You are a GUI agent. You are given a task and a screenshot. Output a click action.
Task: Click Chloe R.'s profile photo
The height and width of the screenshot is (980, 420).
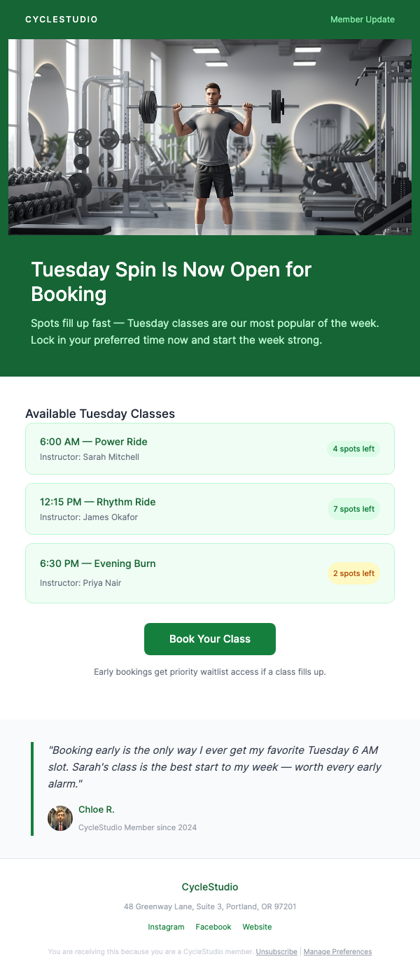(60, 818)
